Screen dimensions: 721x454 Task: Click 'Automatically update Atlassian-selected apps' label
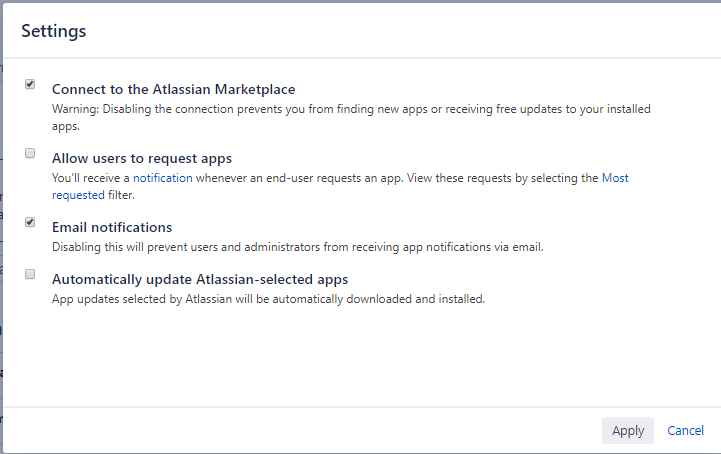200,279
